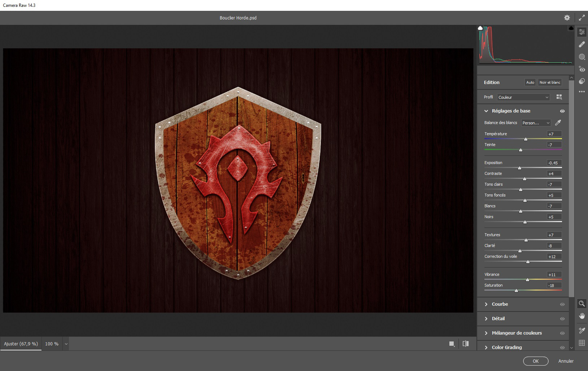Click the Correction du voile slider handle

(x=528, y=261)
